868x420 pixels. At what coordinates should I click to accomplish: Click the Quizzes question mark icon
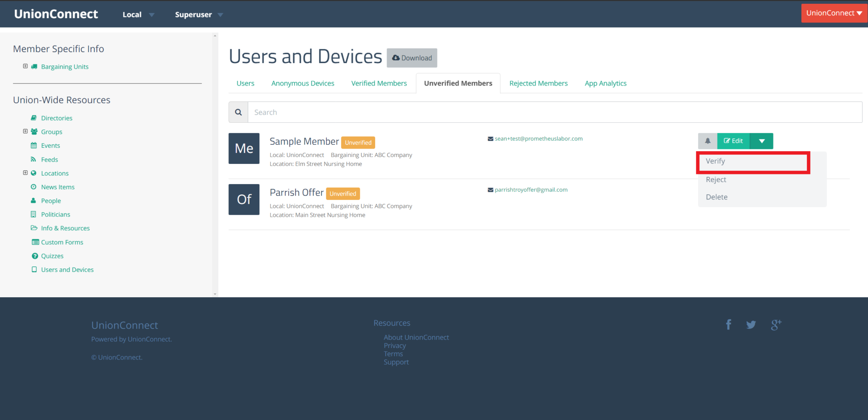[34, 256]
